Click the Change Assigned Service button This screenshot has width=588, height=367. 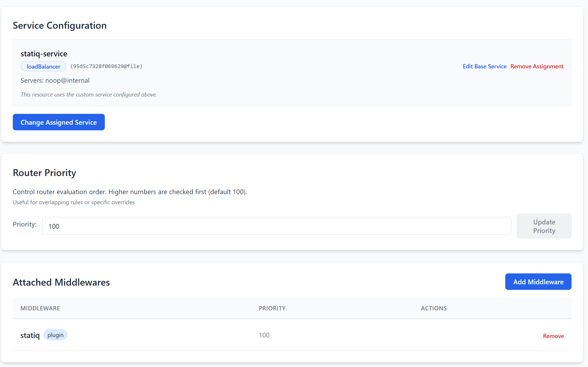pyautogui.click(x=59, y=122)
